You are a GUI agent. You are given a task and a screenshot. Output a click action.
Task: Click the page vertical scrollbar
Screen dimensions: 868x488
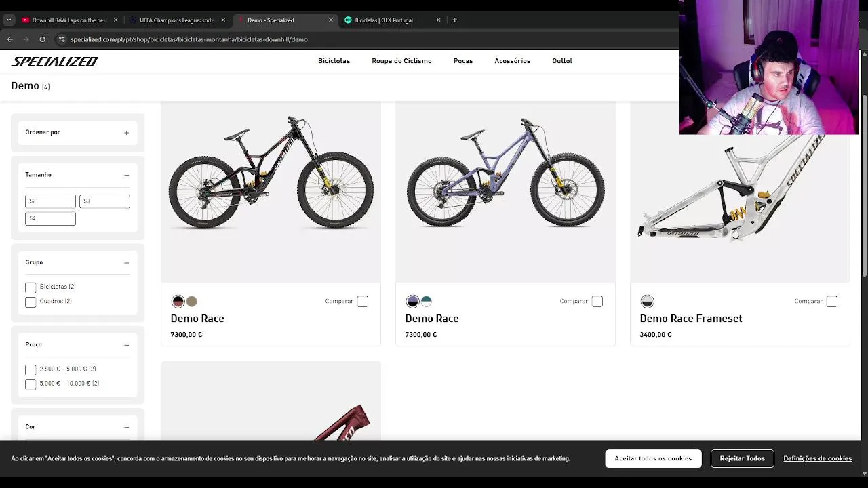coord(864,185)
